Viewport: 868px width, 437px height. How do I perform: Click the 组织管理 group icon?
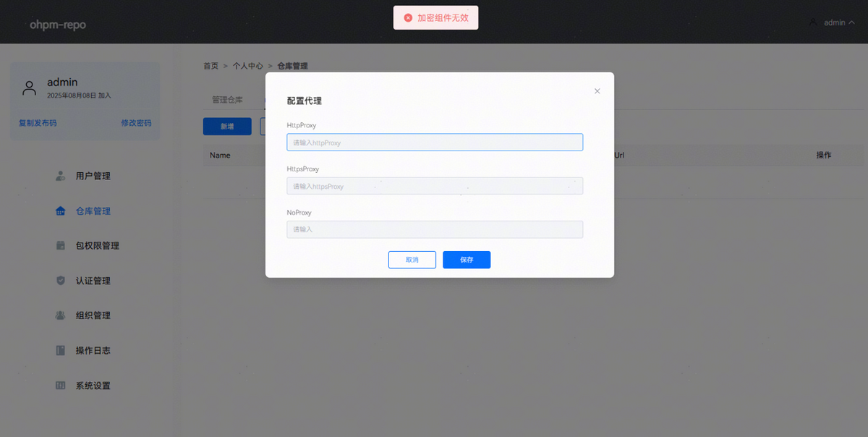(x=61, y=315)
